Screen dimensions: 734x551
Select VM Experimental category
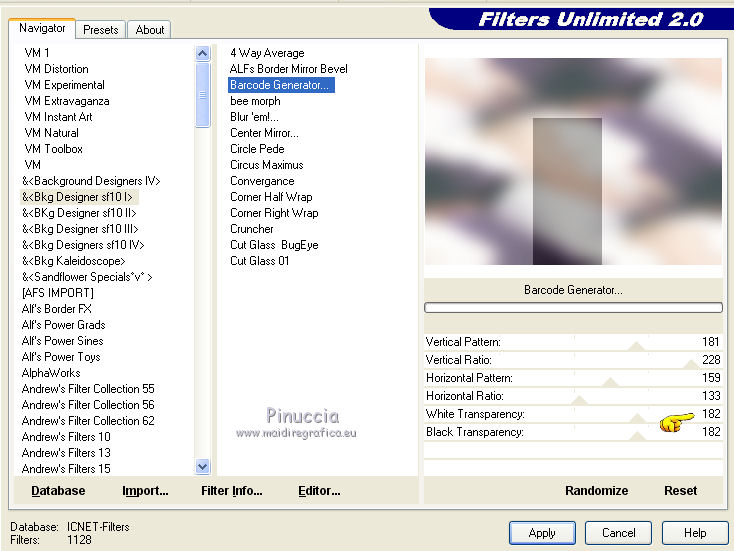65,85
